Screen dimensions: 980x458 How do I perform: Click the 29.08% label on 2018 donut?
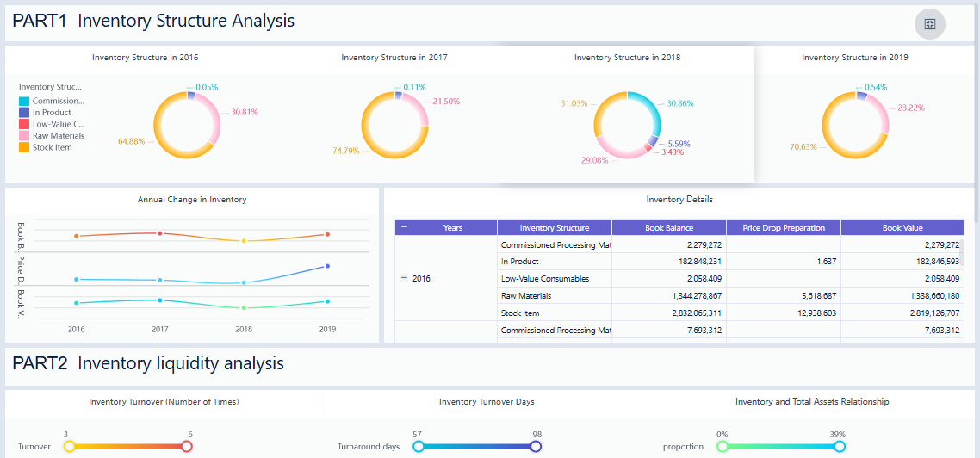(594, 161)
